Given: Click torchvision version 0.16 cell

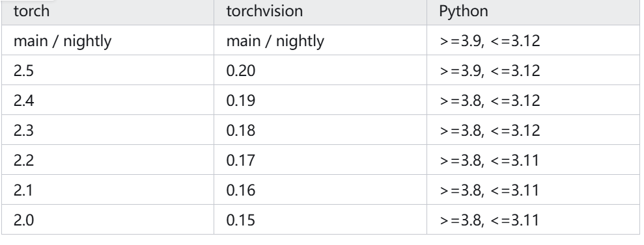Looking at the screenshot, I should [x=320, y=190].
